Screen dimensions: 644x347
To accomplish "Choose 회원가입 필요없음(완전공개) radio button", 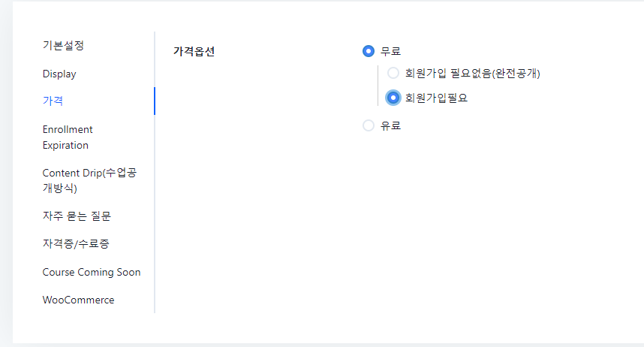I will (x=393, y=74).
